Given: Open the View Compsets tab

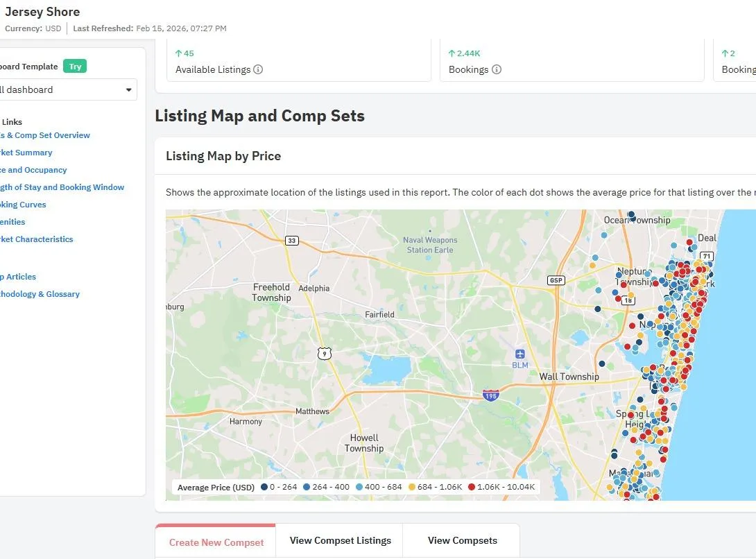Looking at the screenshot, I should coord(462,540).
